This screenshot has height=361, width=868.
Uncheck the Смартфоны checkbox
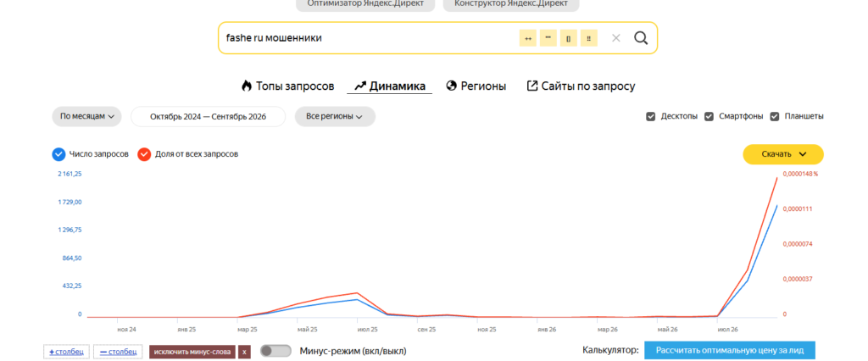(x=709, y=117)
